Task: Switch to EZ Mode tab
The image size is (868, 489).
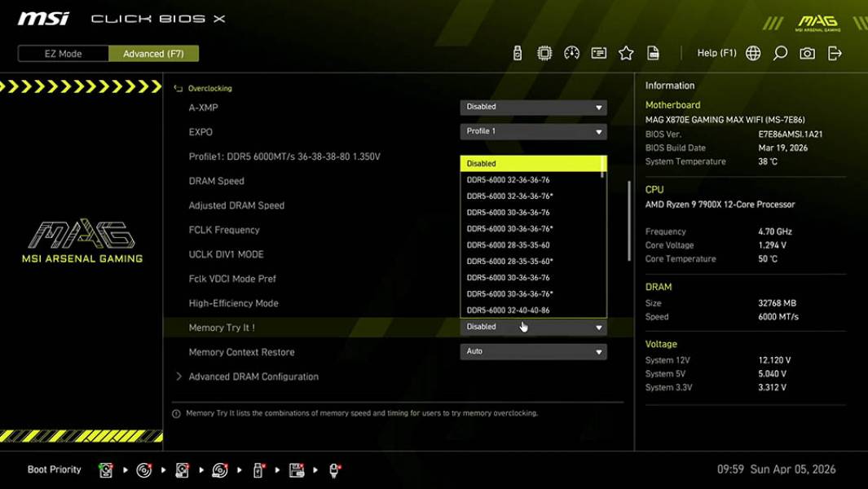Action: (x=62, y=53)
